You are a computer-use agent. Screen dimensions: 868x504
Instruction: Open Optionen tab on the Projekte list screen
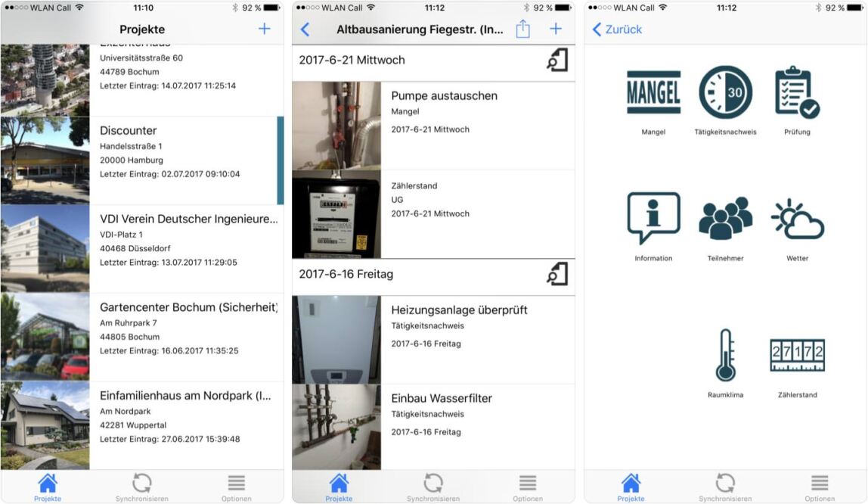click(237, 487)
